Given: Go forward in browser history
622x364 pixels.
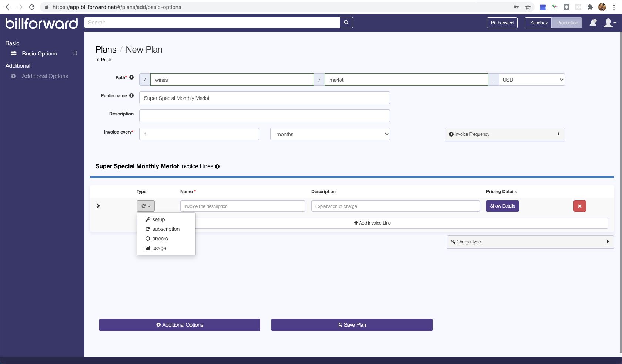Looking at the screenshot, I should coord(20,7).
